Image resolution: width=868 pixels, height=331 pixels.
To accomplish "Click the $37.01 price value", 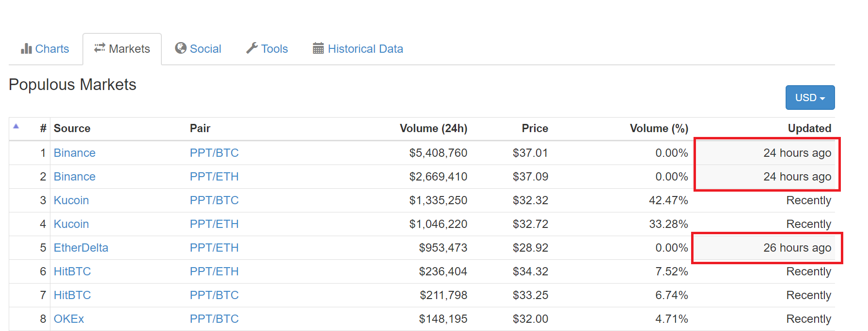I will [530, 153].
